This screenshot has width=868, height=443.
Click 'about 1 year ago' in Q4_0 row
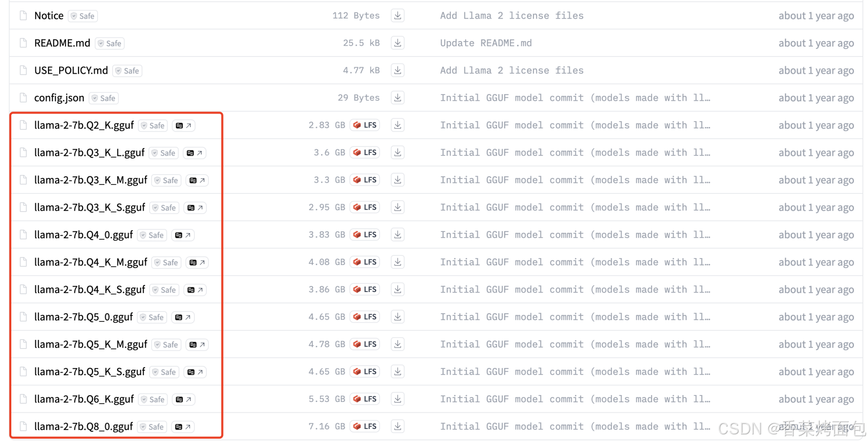click(x=816, y=235)
